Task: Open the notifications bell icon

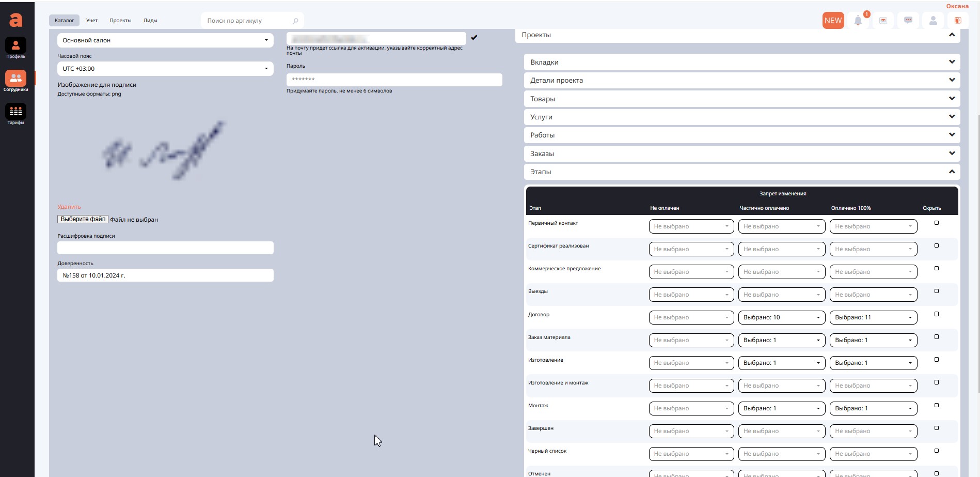Action: pyautogui.click(x=858, y=21)
